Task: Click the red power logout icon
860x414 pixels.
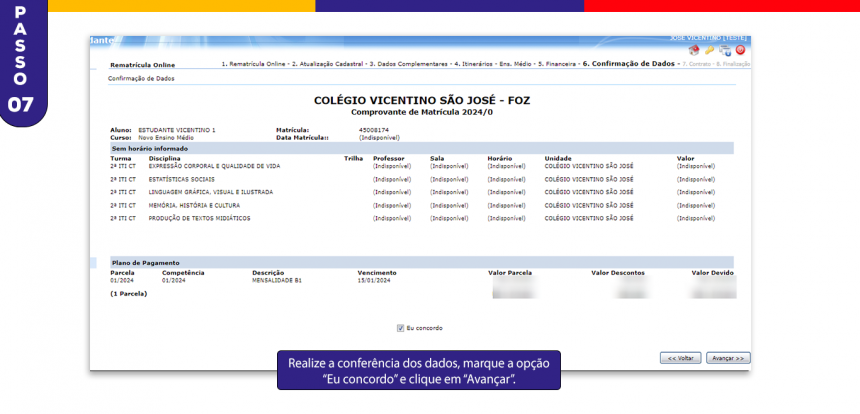Action: coord(740,50)
